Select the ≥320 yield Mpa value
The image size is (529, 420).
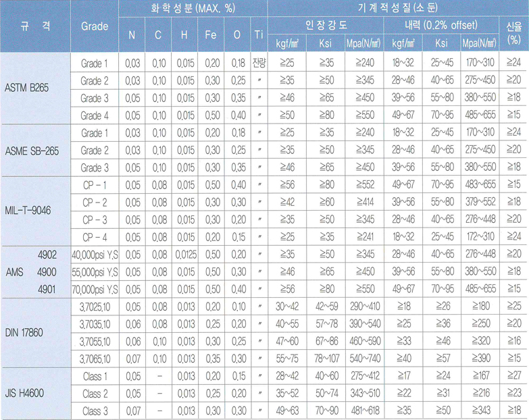tap(481, 341)
